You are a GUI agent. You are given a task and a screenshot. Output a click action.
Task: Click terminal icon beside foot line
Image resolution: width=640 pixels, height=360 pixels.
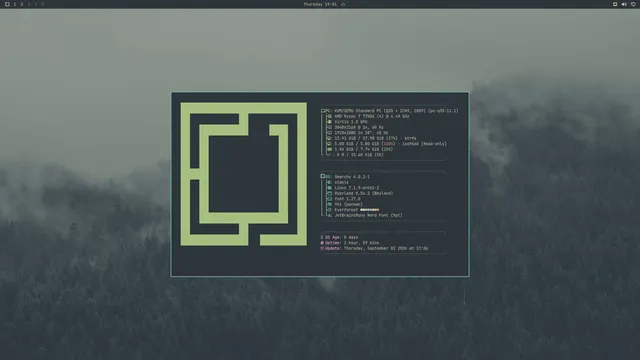(x=329, y=199)
